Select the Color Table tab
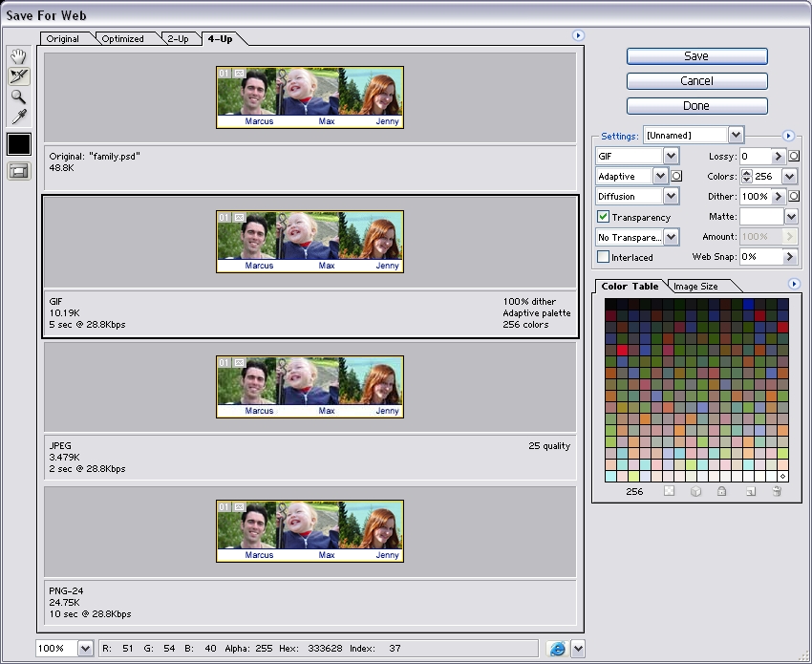812x664 pixels. [630, 287]
